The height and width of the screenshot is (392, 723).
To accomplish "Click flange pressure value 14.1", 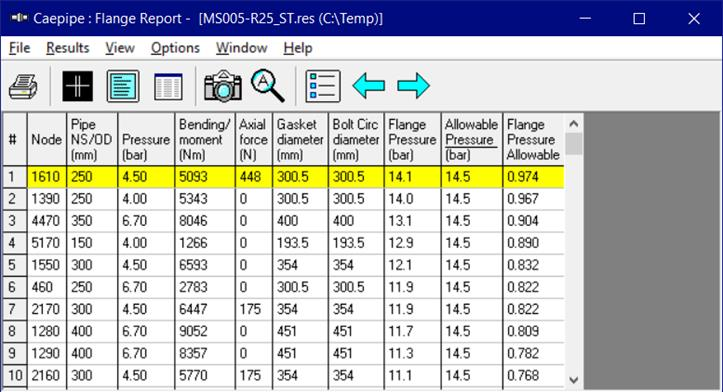I will 412,177.
